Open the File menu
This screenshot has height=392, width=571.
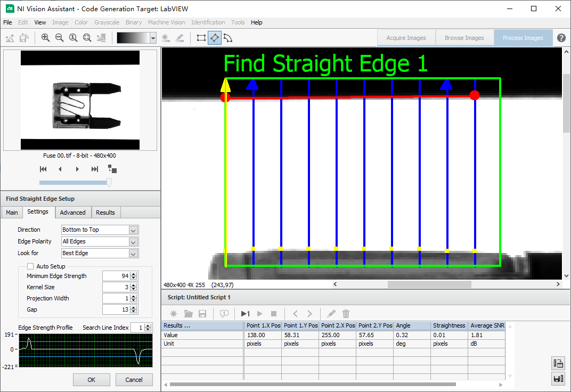click(7, 22)
